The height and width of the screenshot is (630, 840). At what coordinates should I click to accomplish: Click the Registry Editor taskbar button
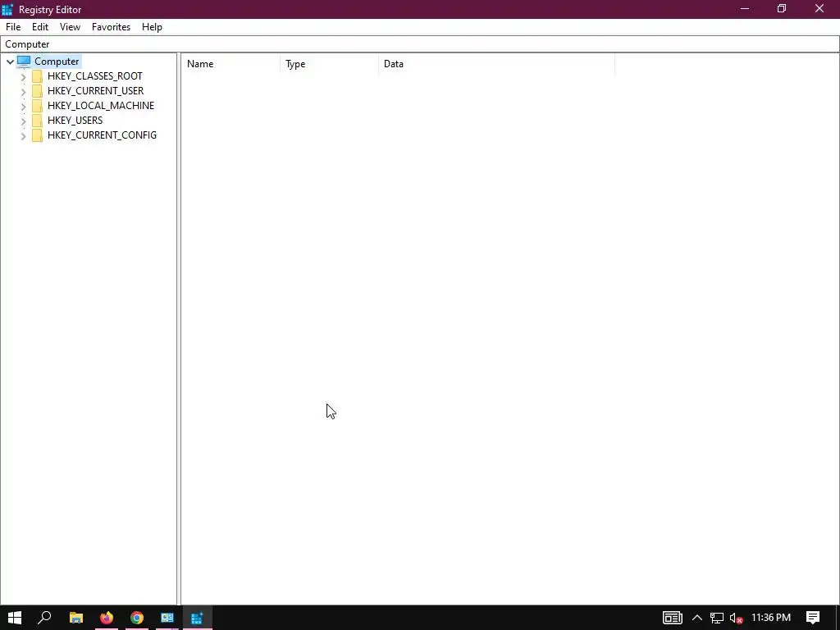(x=197, y=618)
